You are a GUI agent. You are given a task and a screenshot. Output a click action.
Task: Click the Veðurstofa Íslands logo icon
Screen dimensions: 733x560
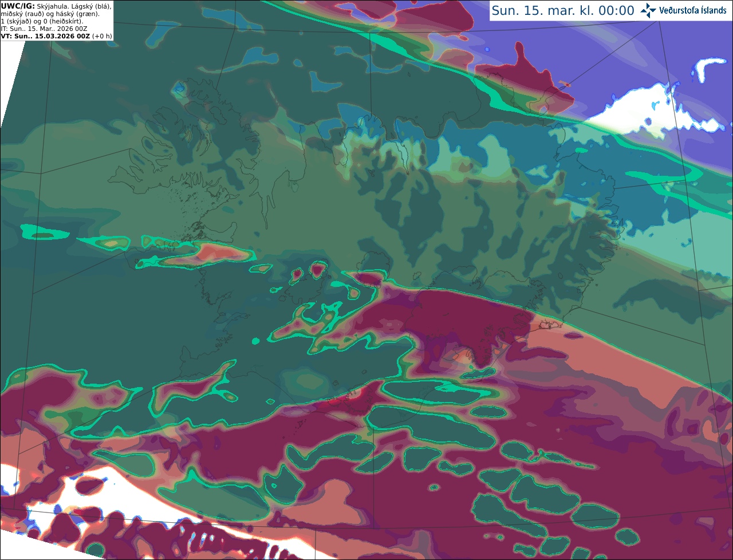(x=648, y=10)
